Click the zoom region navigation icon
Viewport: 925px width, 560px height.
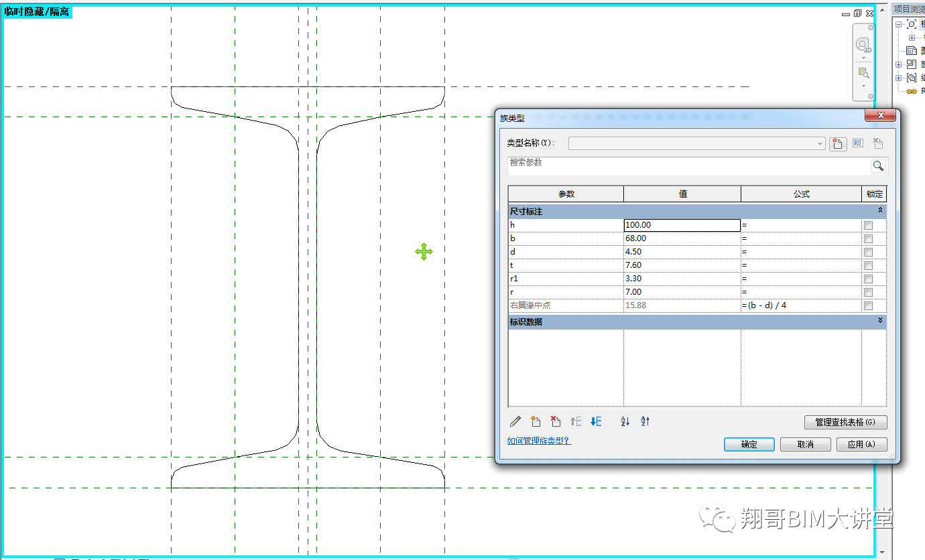pos(863,73)
